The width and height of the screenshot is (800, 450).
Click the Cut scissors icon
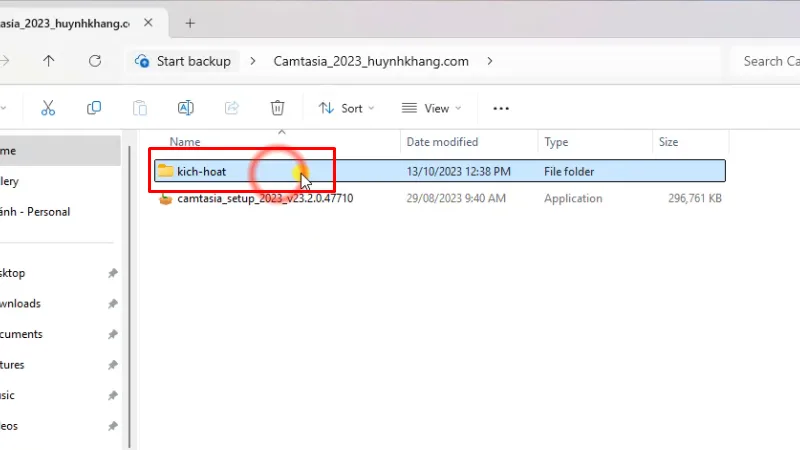(47, 108)
